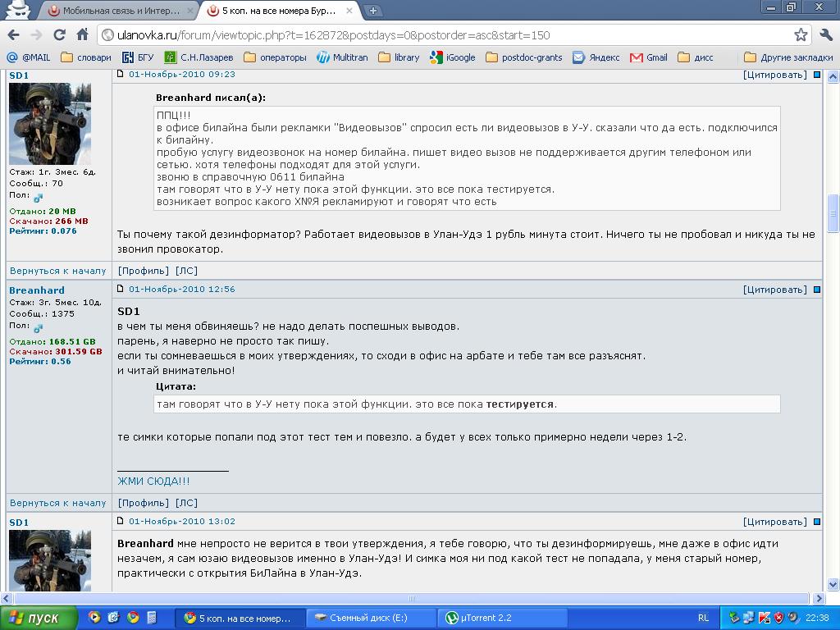Click SD1's soldier avatar on the 09:23 post
The height and width of the screenshot is (630, 840).
[50, 124]
